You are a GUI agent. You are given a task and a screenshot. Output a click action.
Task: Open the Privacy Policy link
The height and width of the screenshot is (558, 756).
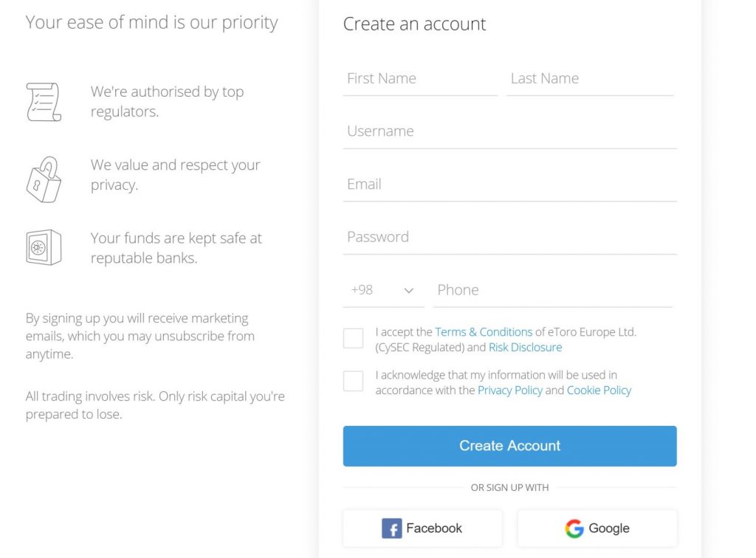point(509,390)
